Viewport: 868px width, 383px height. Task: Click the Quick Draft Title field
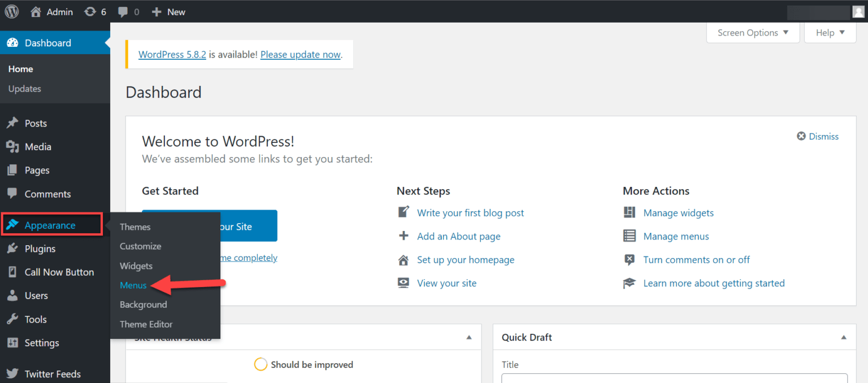tap(675, 378)
